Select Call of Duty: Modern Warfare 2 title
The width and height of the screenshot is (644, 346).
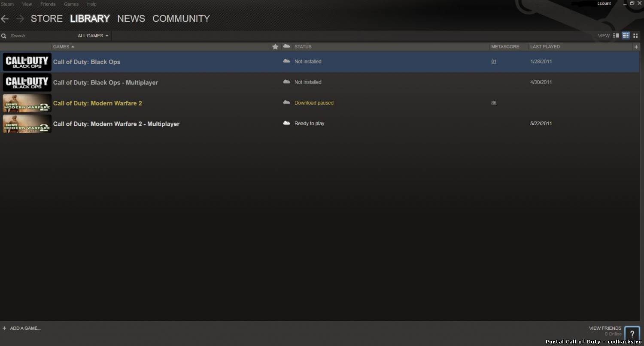(x=97, y=103)
